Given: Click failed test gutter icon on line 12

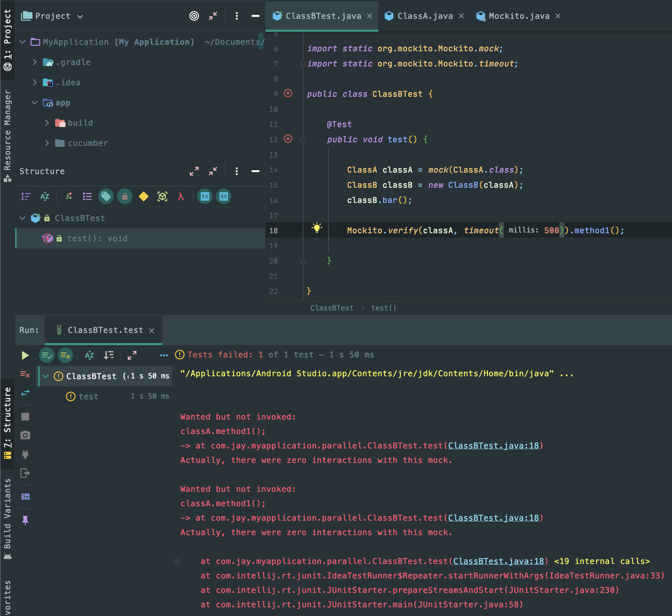Looking at the screenshot, I should 288,139.
